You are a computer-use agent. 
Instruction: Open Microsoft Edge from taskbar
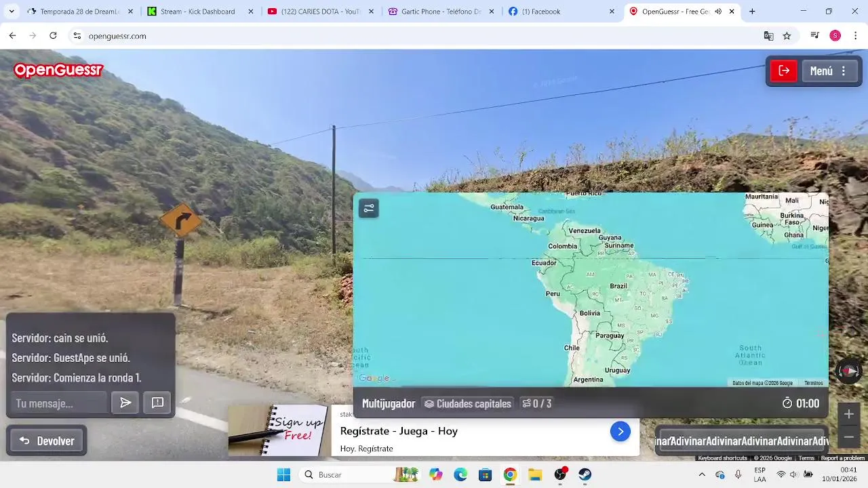tap(460, 474)
